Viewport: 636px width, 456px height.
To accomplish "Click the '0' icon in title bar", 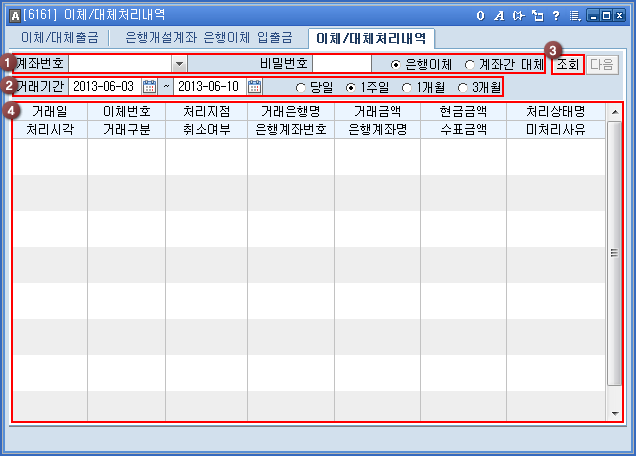I will (481, 15).
